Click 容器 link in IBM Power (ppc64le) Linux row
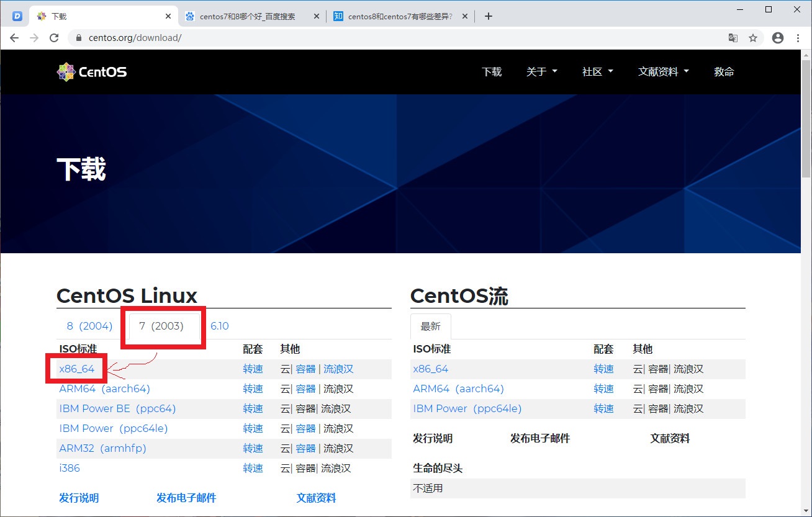The image size is (812, 517). click(x=306, y=429)
